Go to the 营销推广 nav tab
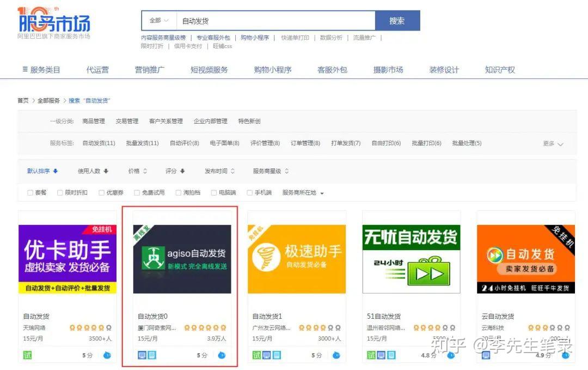This screenshot has width=588, height=370. pos(150,70)
